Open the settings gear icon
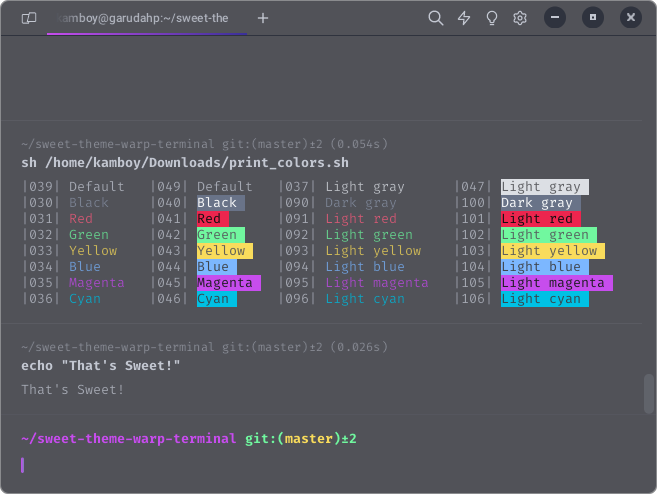 coord(520,18)
